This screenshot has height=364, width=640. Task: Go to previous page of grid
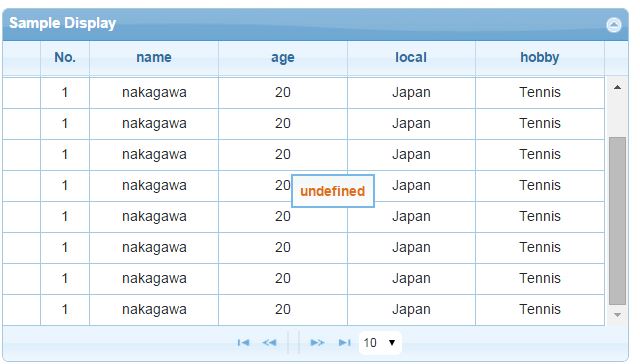pos(269,342)
